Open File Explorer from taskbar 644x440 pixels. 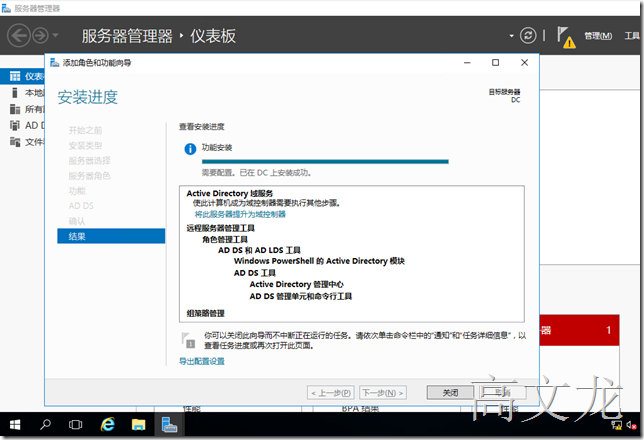pyautogui.click(x=138, y=424)
